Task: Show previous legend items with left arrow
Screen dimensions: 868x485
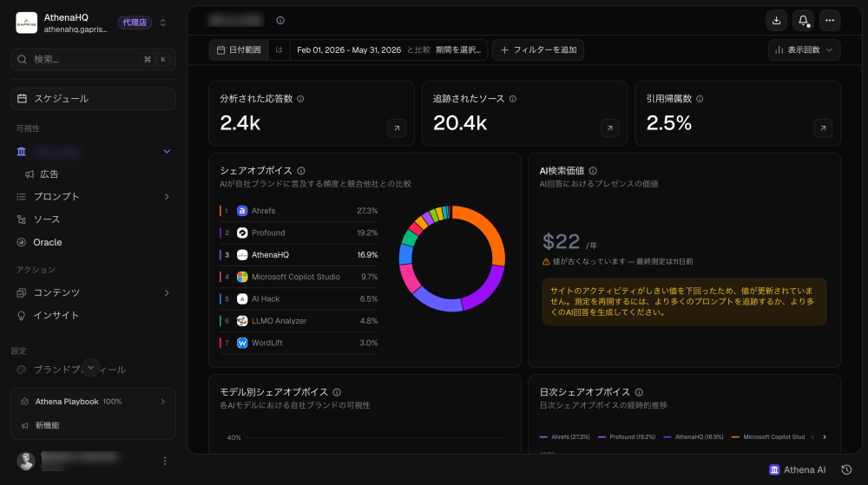Action: point(812,437)
